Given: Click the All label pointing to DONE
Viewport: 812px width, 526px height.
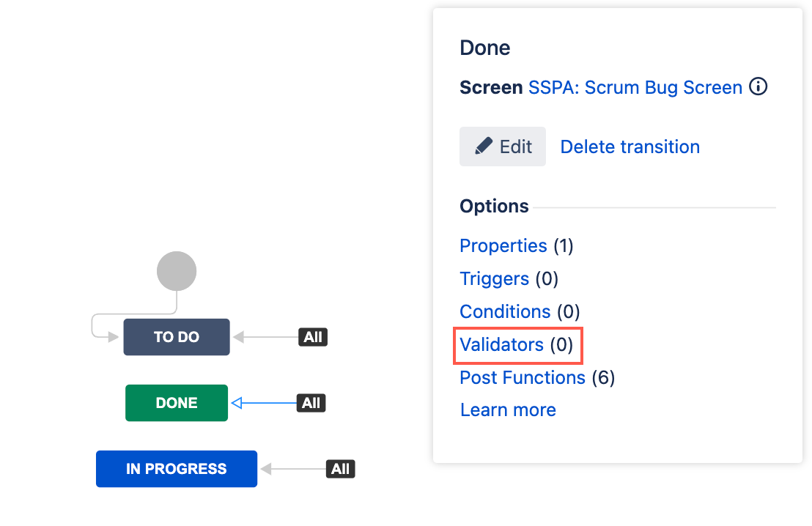Looking at the screenshot, I should pyautogui.click(x=311, y=403).
